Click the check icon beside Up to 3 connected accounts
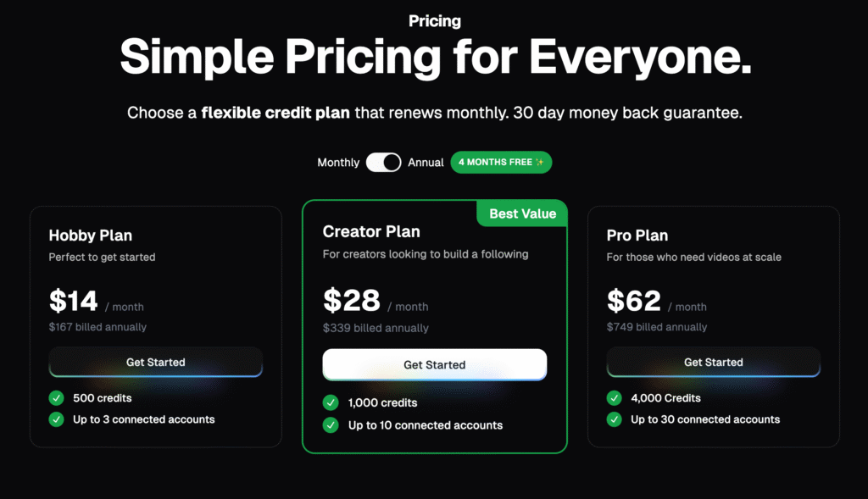 click(57, 419)
